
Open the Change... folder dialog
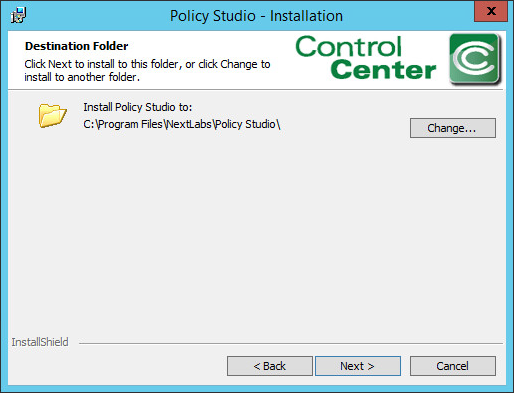click(453, 128)
